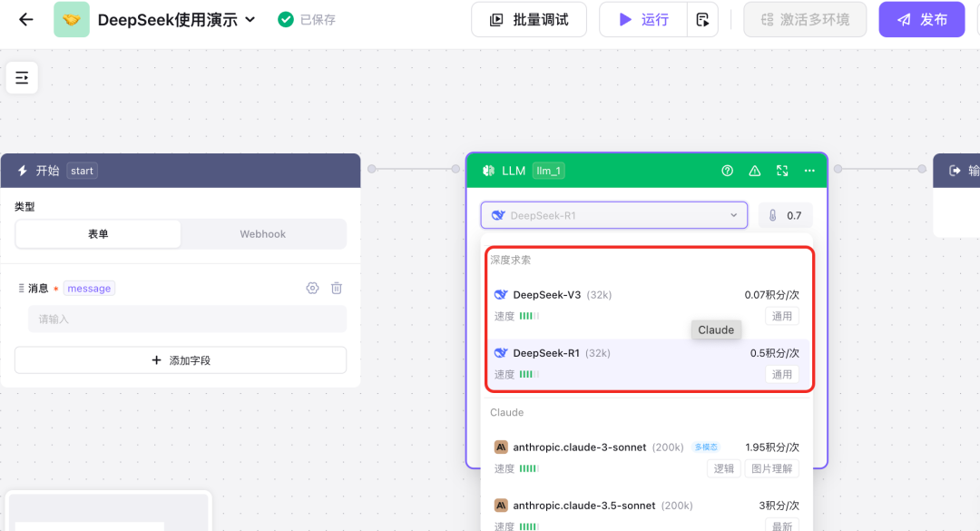
Task: Publish the workflow with 发布
Action: [922, 19]
